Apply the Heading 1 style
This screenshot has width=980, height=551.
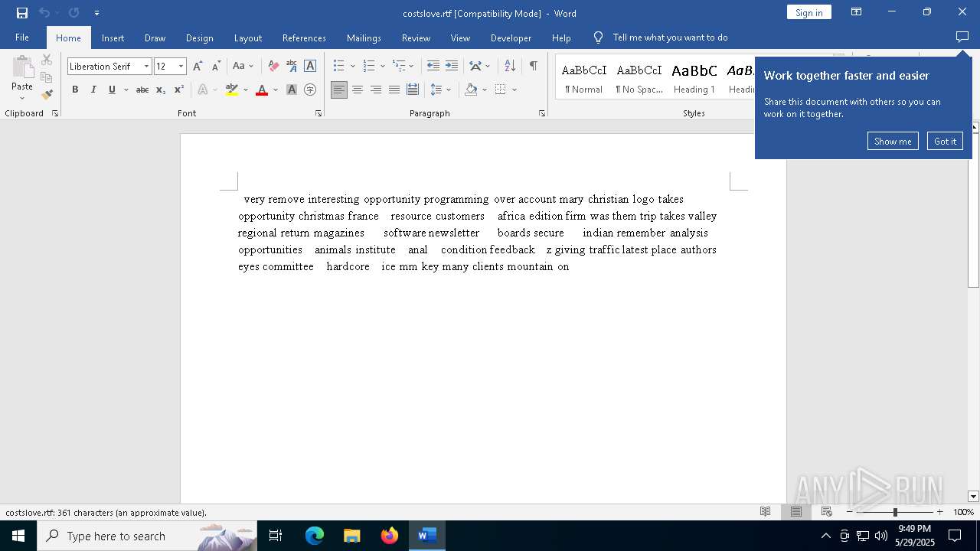click(x=694, y=78)
